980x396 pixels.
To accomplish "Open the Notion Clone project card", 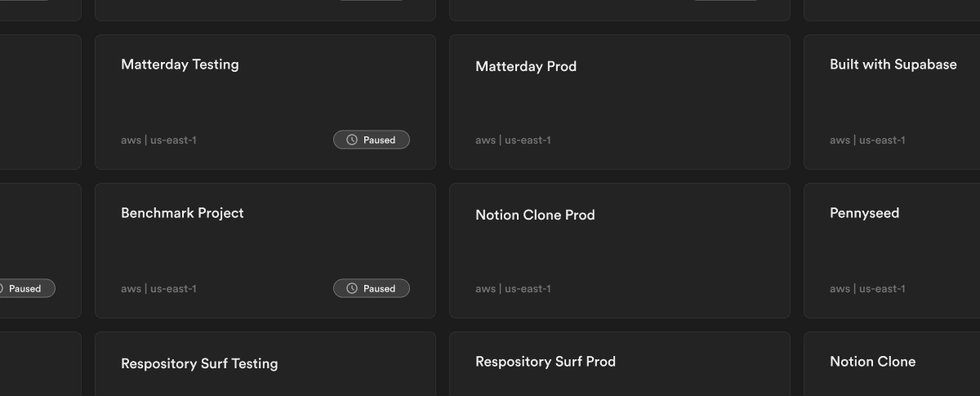I will point(872,362).
